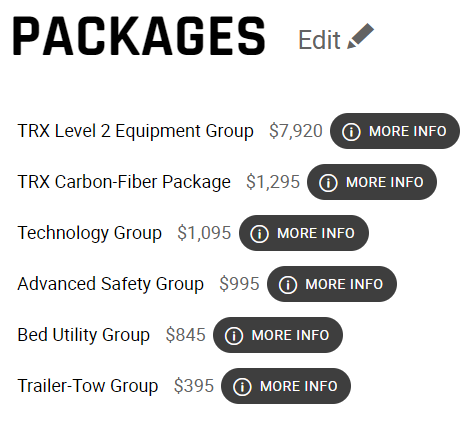
Task: Show More Info for TRX Carbon-Fiber Package
Action: pyautogui.click(x=372, y=182)
